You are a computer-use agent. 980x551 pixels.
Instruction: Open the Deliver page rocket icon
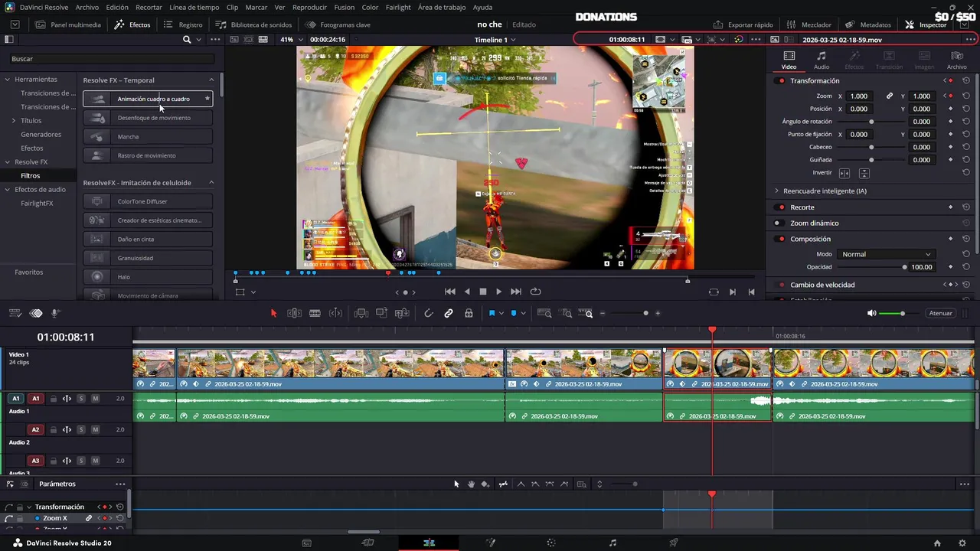click(x=674, y=543)
